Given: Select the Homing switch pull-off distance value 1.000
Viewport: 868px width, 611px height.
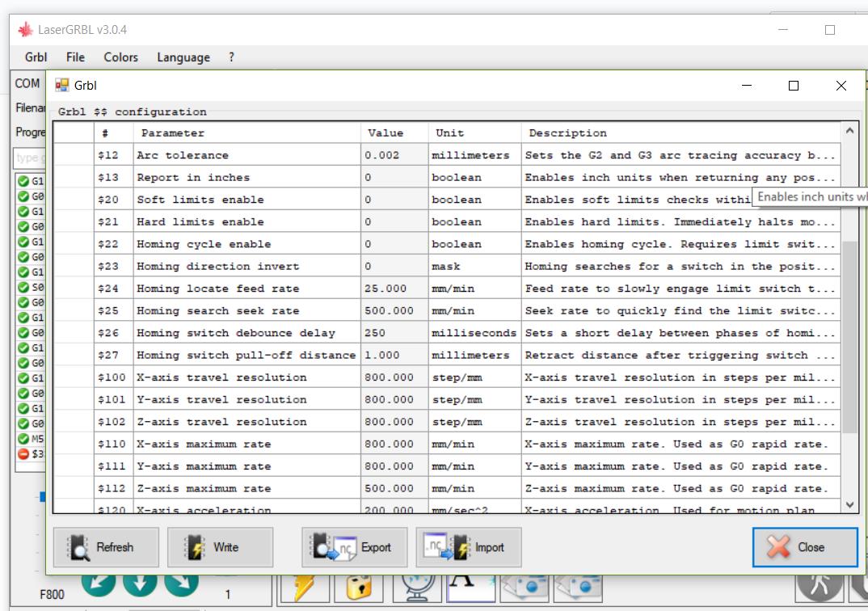Looking at the screenshot, I should coord(394,355).
